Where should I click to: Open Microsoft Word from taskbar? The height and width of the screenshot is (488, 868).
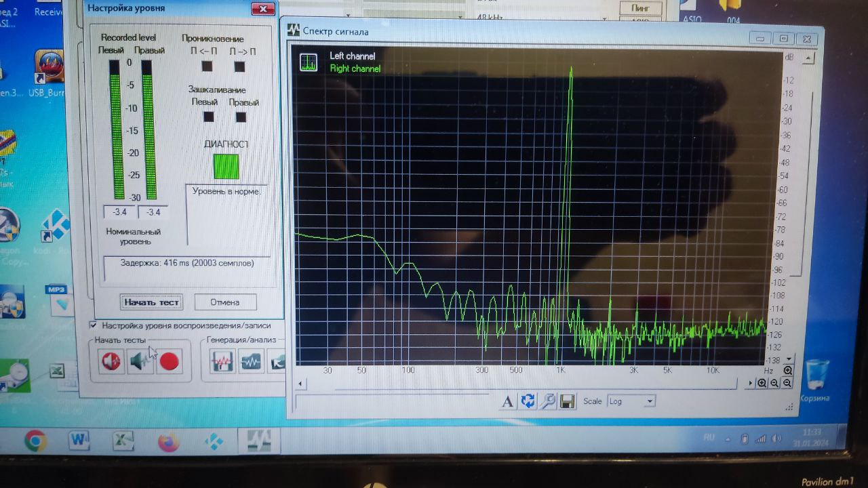[79, 441]
